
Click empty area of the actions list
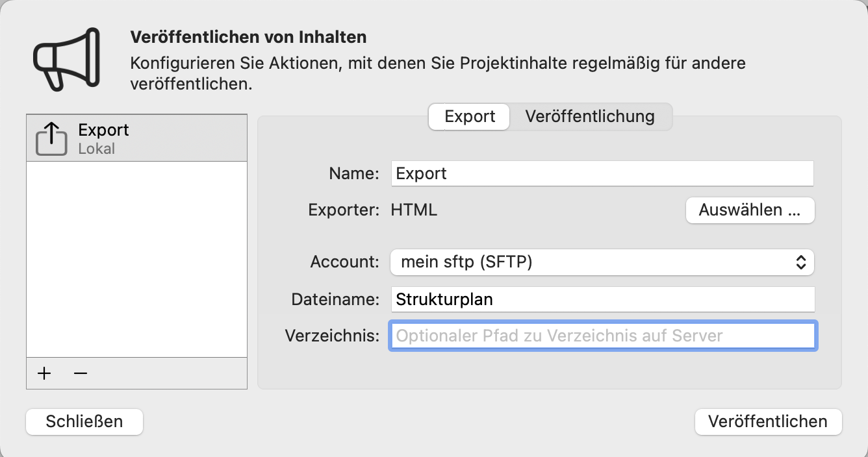tap(136, 260)
